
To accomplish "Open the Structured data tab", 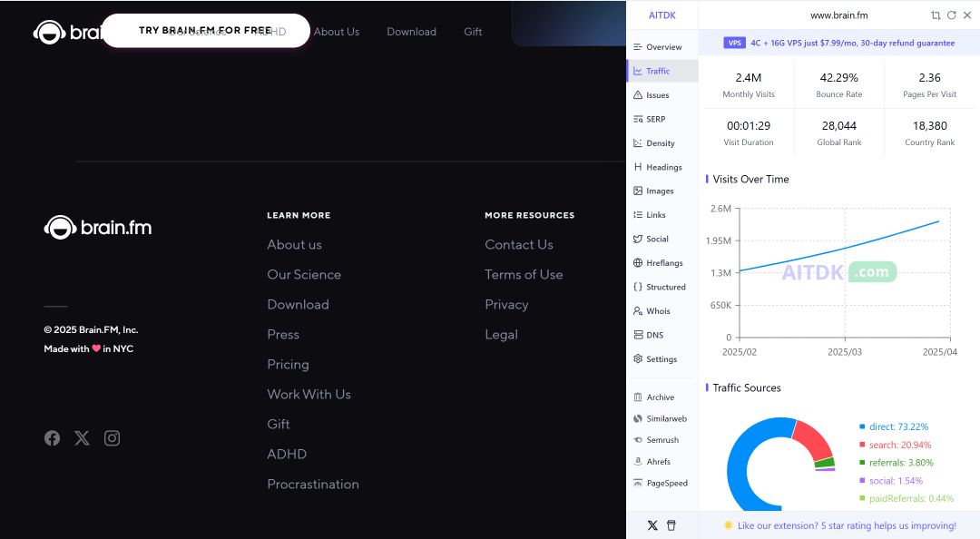I will coord(661,287).
